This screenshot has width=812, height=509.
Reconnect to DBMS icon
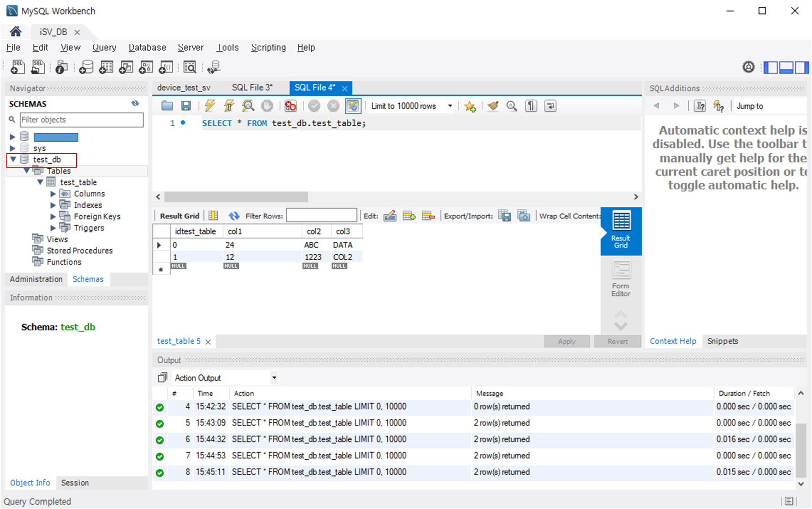tap(213, 67)
